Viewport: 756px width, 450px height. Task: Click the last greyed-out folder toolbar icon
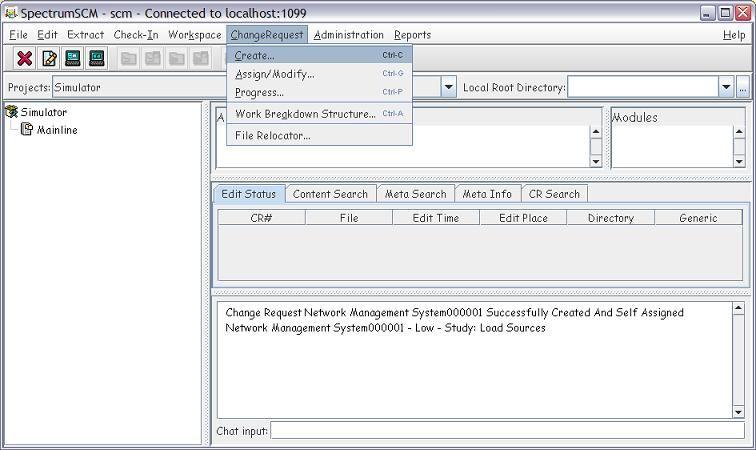pos(200,59)
